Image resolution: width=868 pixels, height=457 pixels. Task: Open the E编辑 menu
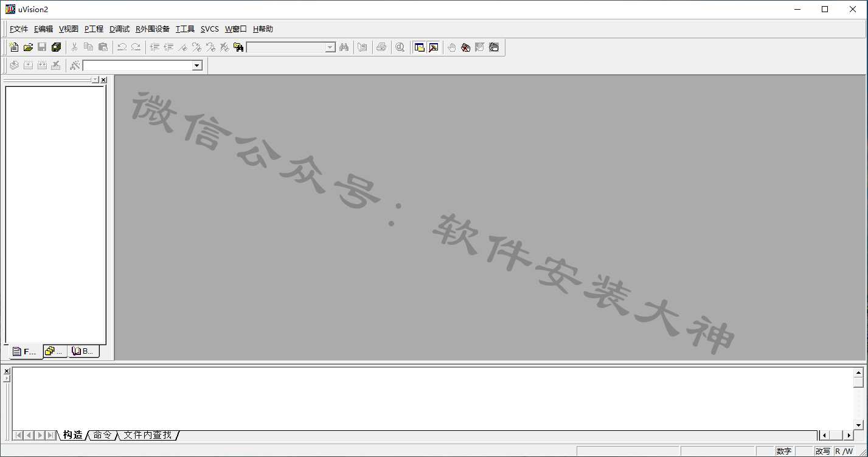pyautogui.click(x=43, y=29)
